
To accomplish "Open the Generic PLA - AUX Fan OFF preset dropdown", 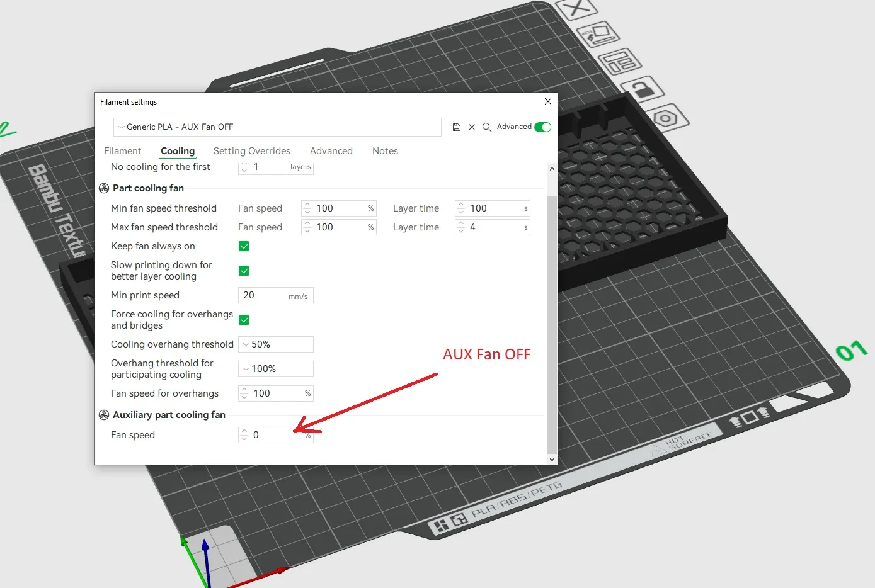I will (x=277, y=127).
